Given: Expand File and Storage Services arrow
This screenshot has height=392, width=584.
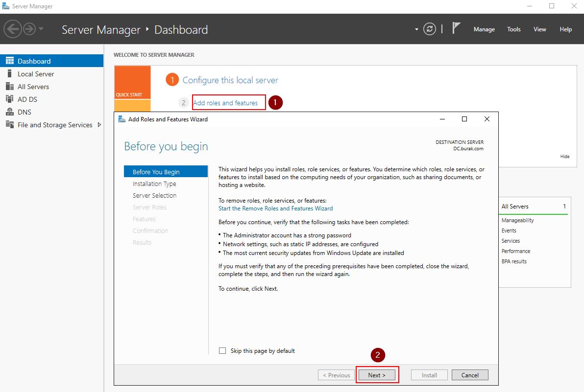Looking at the screenshot, I should tap(99, 125).
